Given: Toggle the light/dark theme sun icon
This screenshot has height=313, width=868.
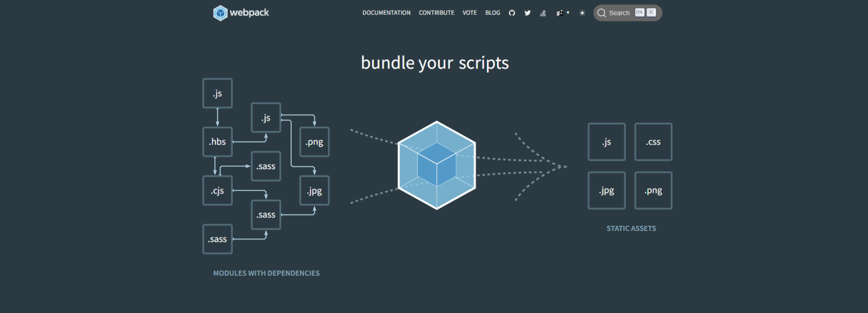Looking at the screenshot, I should pos(582,13).
